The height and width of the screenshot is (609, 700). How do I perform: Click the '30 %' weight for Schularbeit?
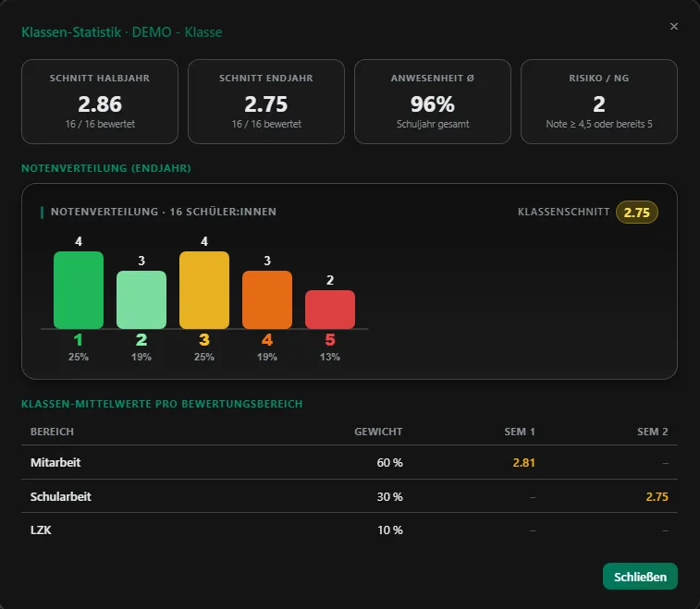[389, 496]
